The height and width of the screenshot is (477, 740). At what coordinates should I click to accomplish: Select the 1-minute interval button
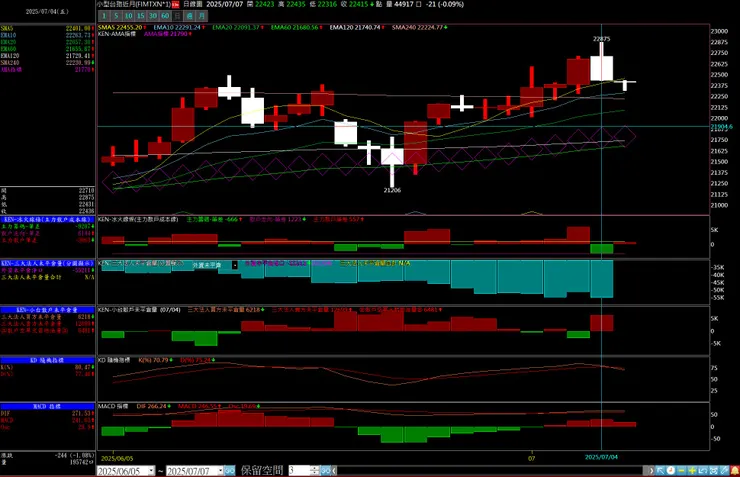click(104, 16)
